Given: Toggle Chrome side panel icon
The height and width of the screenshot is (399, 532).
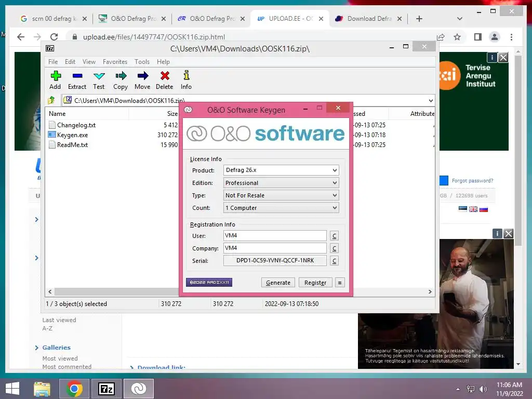Looking at the screenshot, I should [x=478, y=37].
